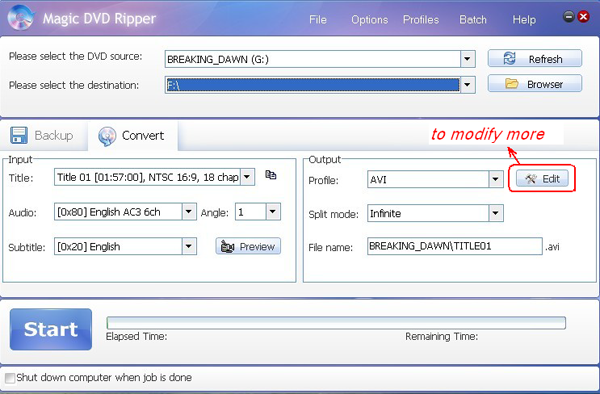Click the Start button to begin ripping
600x394 pixels.
(51, 329)
